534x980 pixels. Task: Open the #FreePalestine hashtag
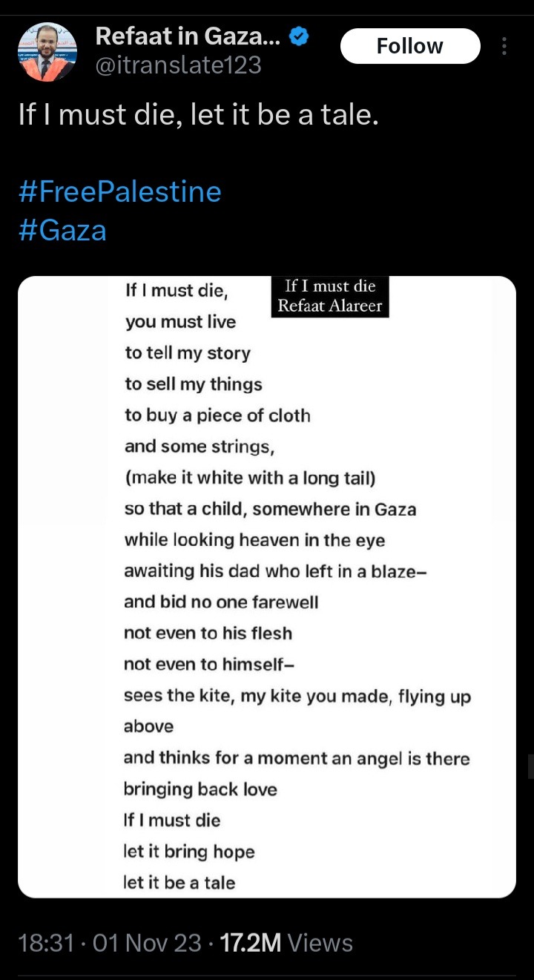[119, 192]
